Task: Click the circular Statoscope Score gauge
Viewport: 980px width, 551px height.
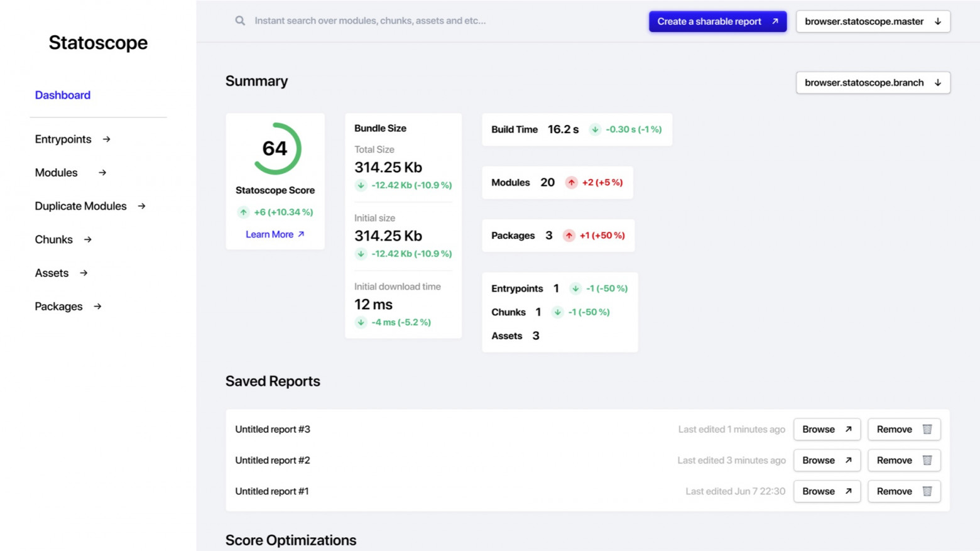Action: click(275, 149)
